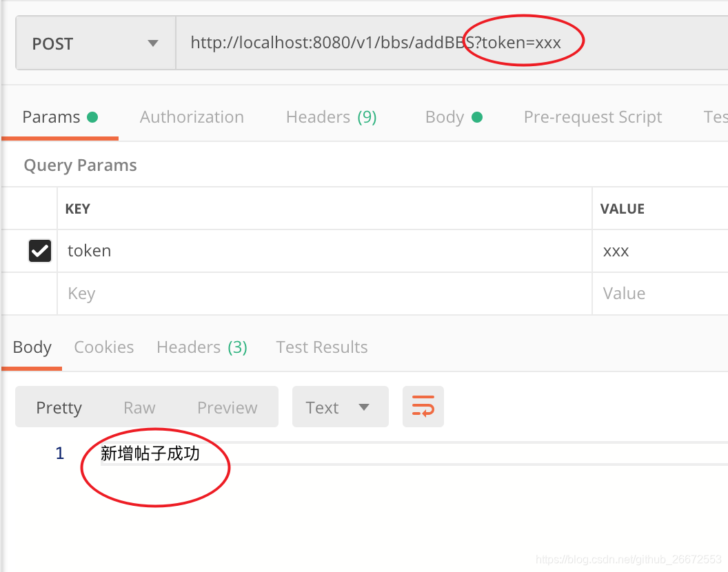728x572 pixels.
Task: Open the POST method dropdown
Action: coord(96,43)
